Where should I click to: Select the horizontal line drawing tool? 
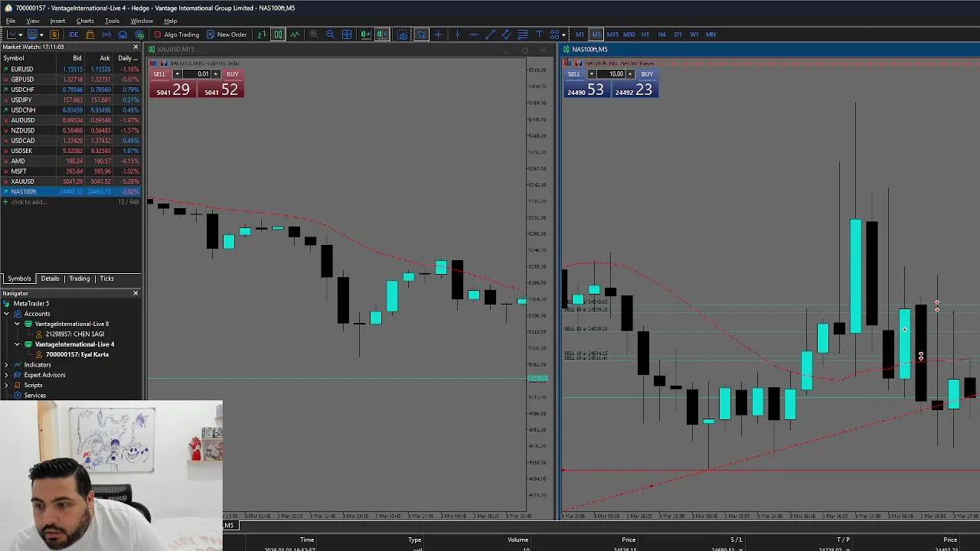[473, 34]
